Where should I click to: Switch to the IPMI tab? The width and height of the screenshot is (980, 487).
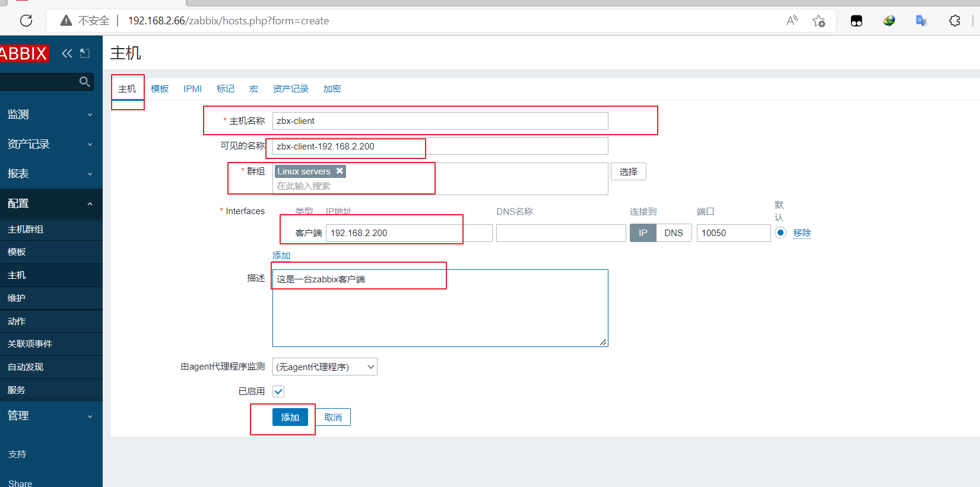coord(192,89)
